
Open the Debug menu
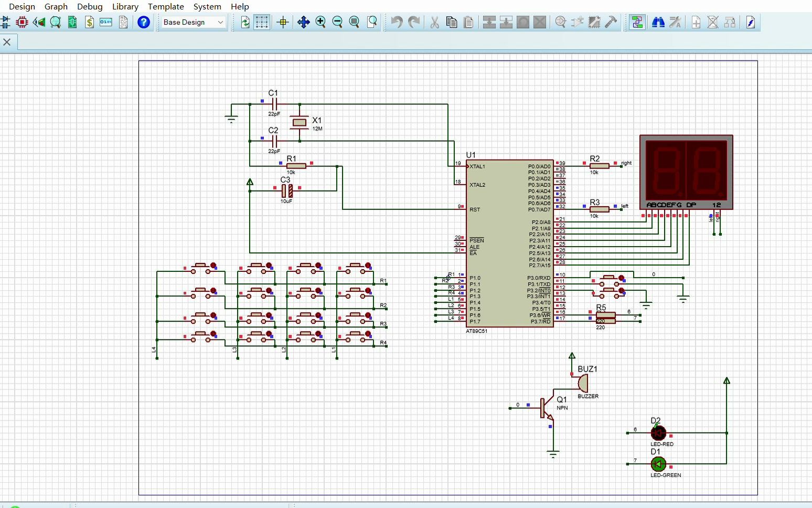[90, 6]
